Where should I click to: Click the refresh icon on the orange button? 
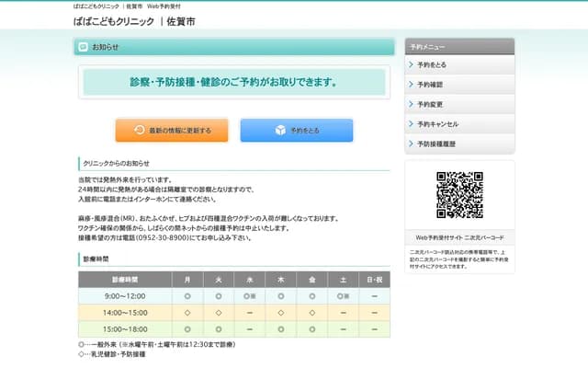[140, 131]
